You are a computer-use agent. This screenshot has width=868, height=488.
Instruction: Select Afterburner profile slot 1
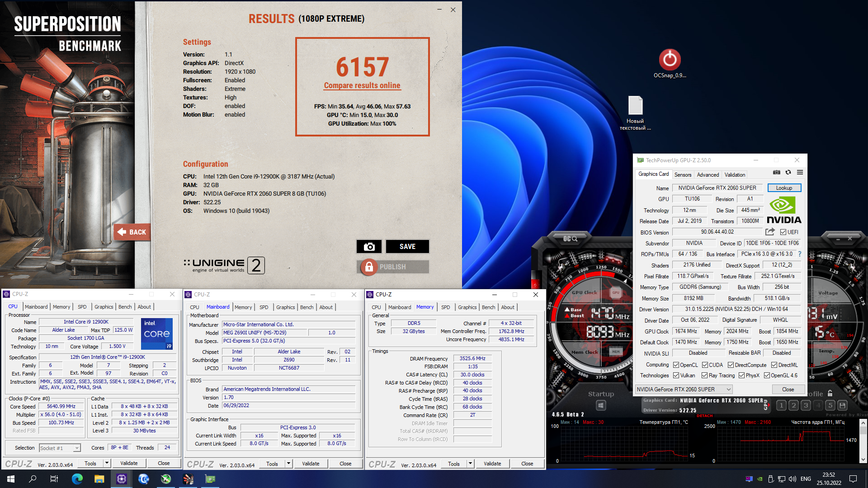point(781,405)
